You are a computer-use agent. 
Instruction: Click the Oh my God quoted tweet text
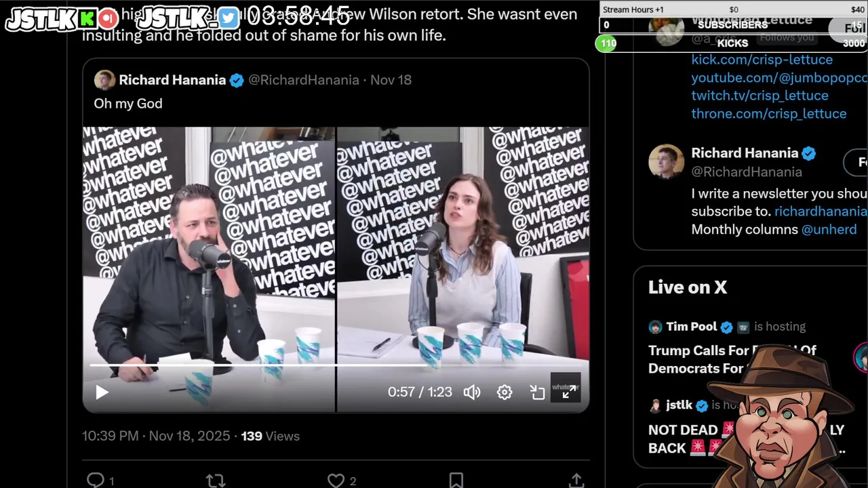(128, 104)
